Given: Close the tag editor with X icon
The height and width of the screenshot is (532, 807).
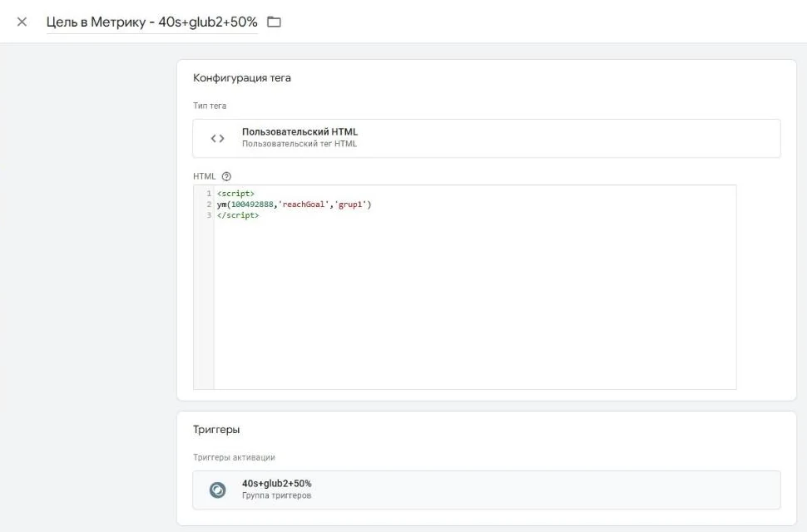Looking at the screenshot, I should tap(22, 22).
